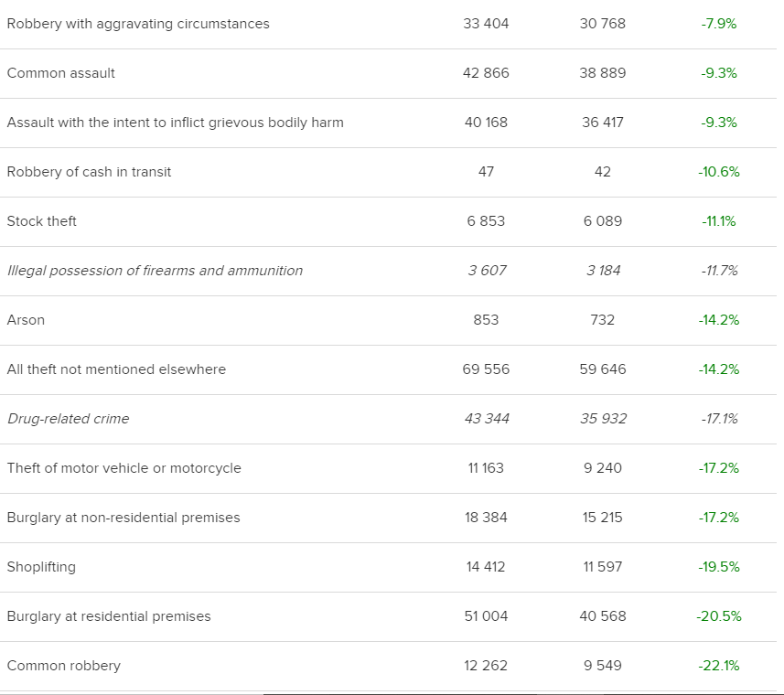Click the "Arson" row label
The height and width of the screenshot is (695, 784).
[x=26, y=320]
